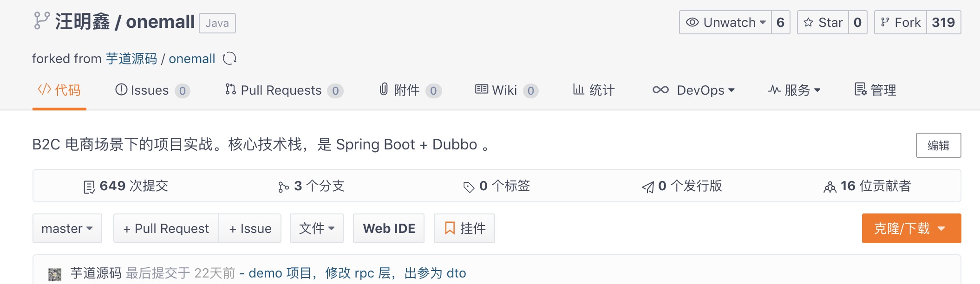This screenshot has height=284, width=980.
Task: Click the repository fork icon beside title
Action: 41,21
